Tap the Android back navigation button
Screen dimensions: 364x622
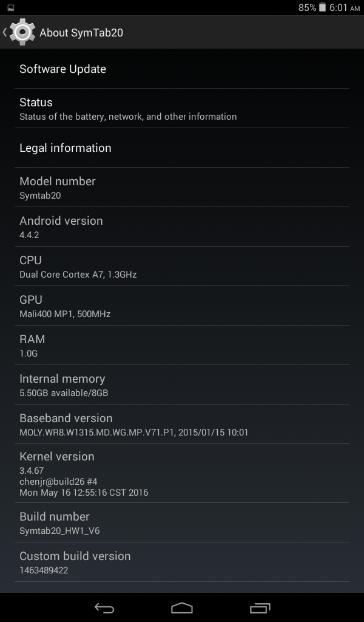pos(104,607)
